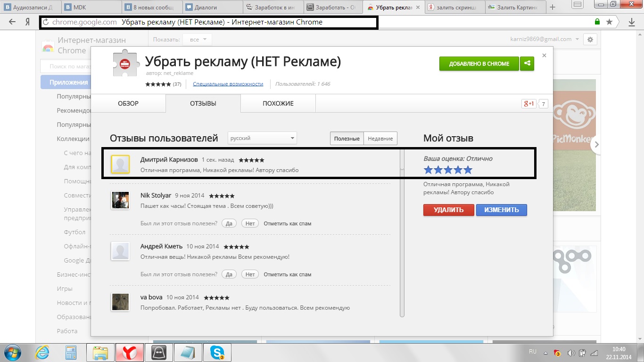Image resolution: width=644 pixels, height=362 pixels.
Task: Close the 'Убрать рекламу' browser tab
Action: (417, 8)
